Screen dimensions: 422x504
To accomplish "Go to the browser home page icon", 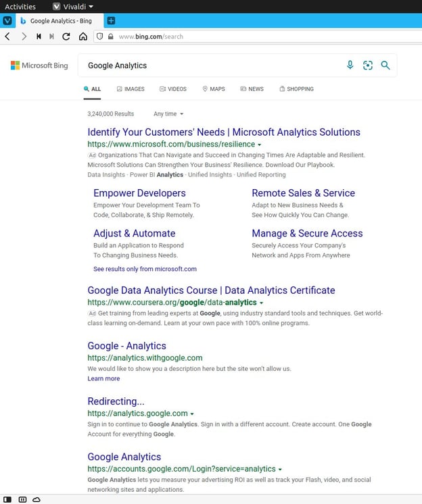I will (x=83, y=36).
